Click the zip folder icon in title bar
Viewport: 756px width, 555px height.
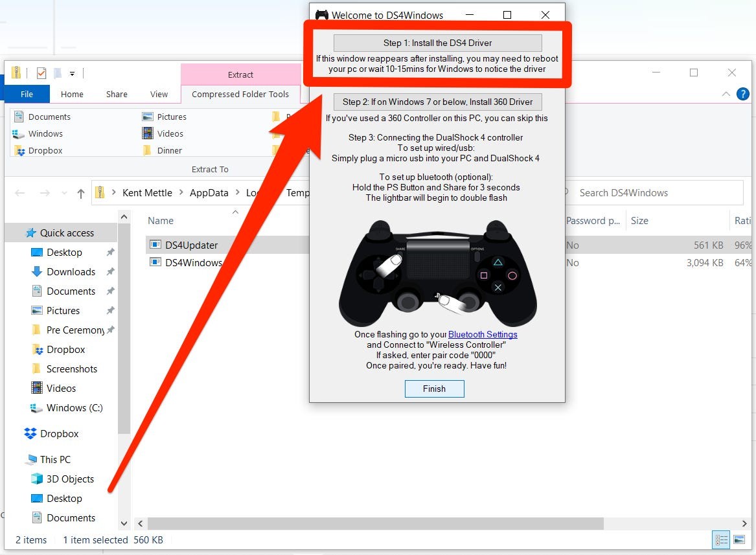(16, 73)
